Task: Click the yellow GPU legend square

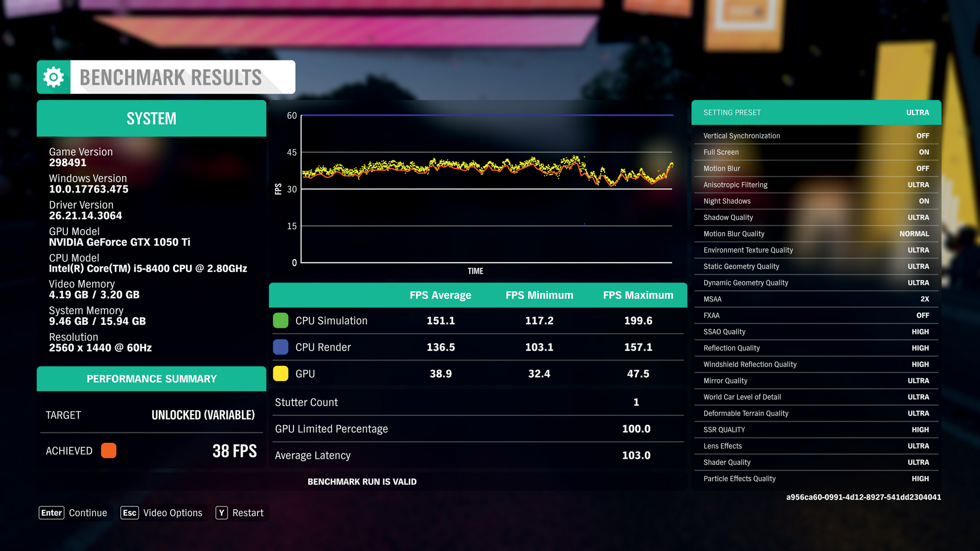Action: click(280, 373)
